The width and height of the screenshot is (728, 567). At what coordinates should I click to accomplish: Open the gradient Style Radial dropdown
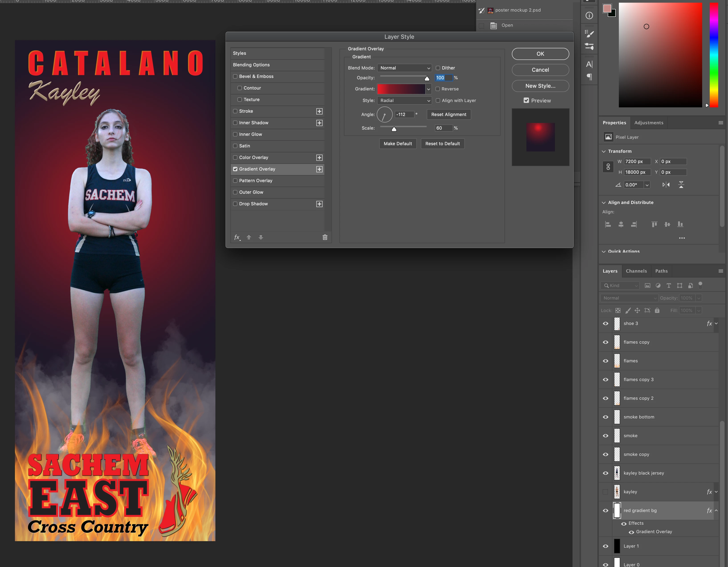tap(404, 101)
